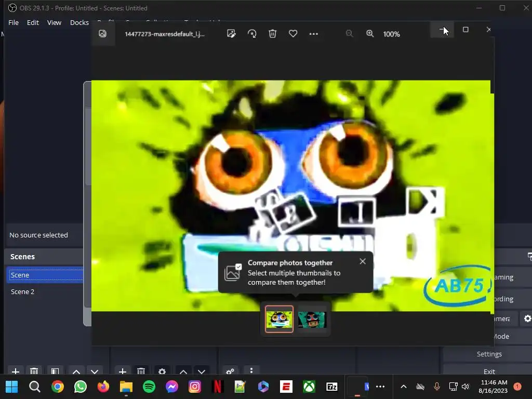Open audio mixer advanced gears icon
Viewport: 532px width, 399px height.
coord(230,371)
